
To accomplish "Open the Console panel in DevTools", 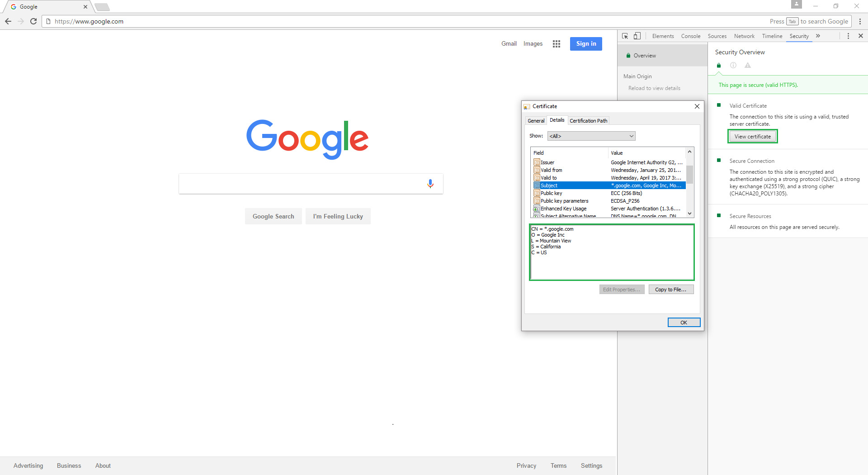I will point(690,36).
